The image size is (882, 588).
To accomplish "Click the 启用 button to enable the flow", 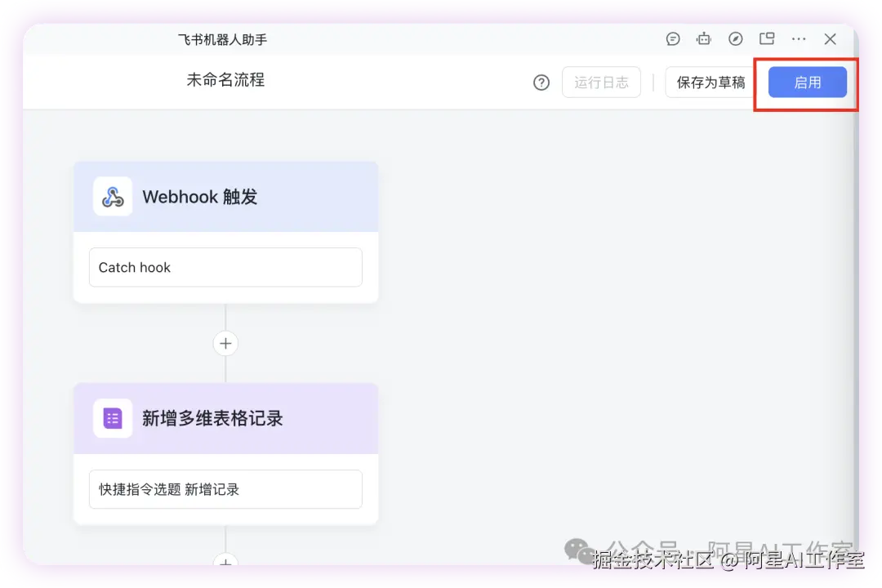I will click(x=807, y=82).
